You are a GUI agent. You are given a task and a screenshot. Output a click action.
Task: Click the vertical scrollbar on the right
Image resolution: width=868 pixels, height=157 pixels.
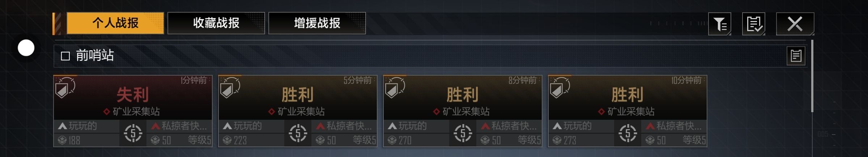point(812,76)
